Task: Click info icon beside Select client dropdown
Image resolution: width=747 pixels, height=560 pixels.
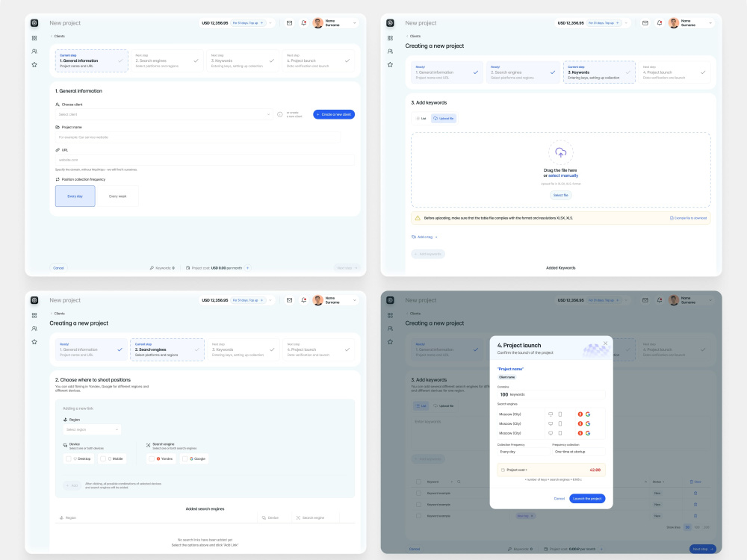Action: pos(279,114)
